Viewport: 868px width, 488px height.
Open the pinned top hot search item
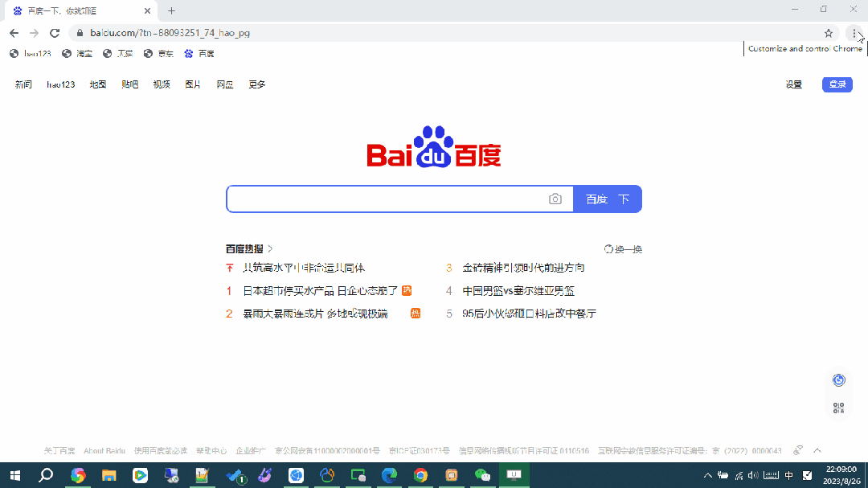[x=304, y=268]
